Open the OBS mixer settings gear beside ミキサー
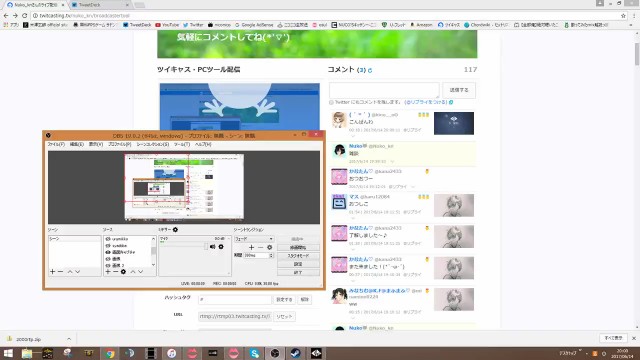640x360 pixels. click(x=176, y=229)
